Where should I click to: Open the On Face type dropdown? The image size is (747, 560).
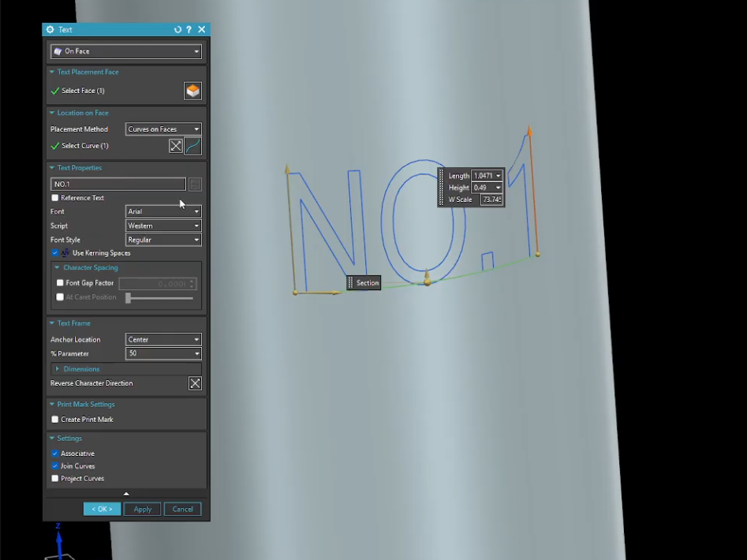tap(126, 51)
